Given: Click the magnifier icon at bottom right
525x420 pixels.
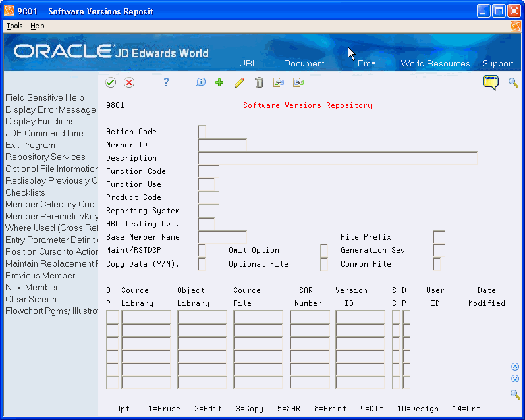Looking at the screenshot, I should coord(515,394).
